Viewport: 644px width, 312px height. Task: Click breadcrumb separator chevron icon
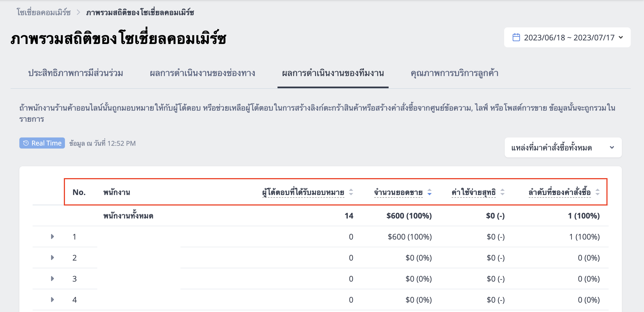78,12
